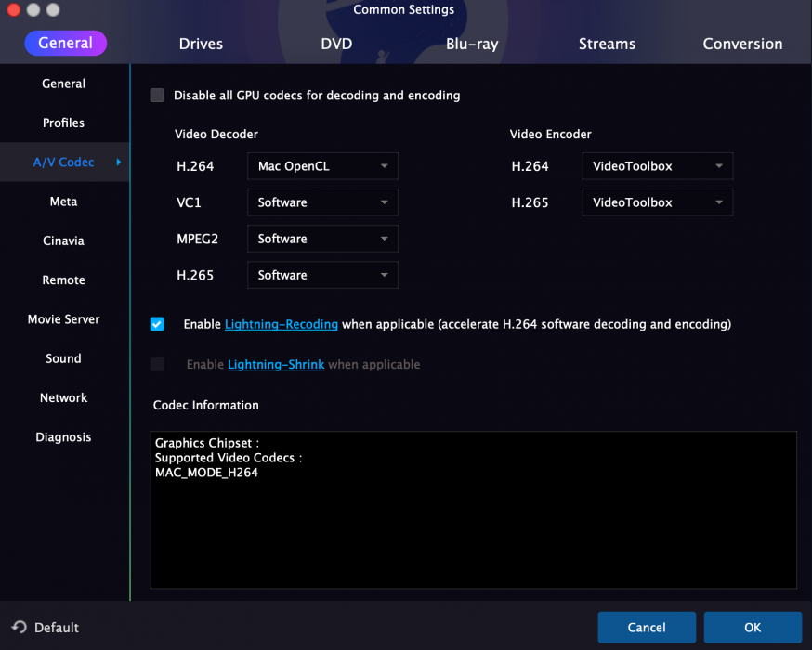Uncheck the Enable Lightning-Recoding checkbox
Image resolution: width=812 pixels, height=650 pixels.
[x=157, y=324]
